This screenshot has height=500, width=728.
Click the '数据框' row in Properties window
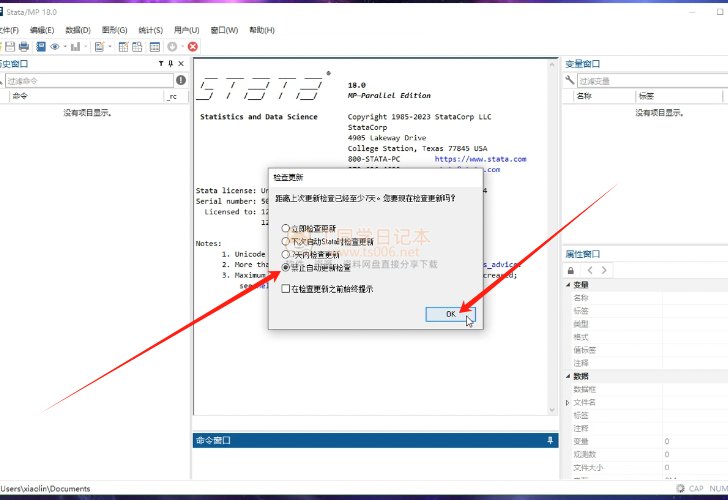[x=645, y=390]
